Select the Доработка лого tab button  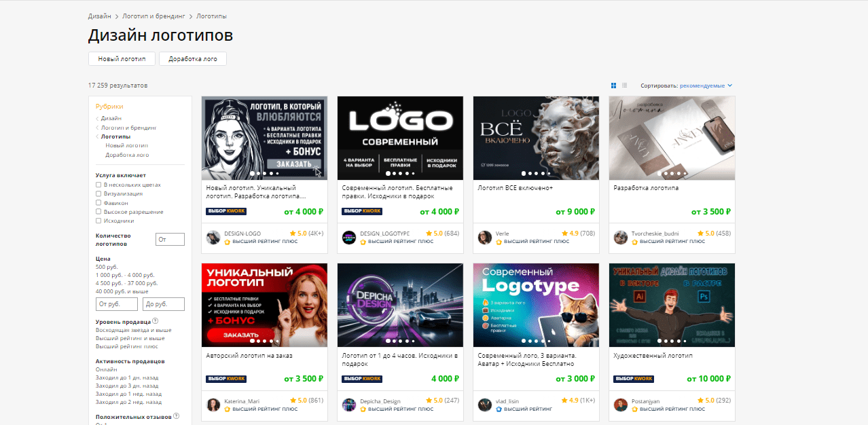point(193,59)
